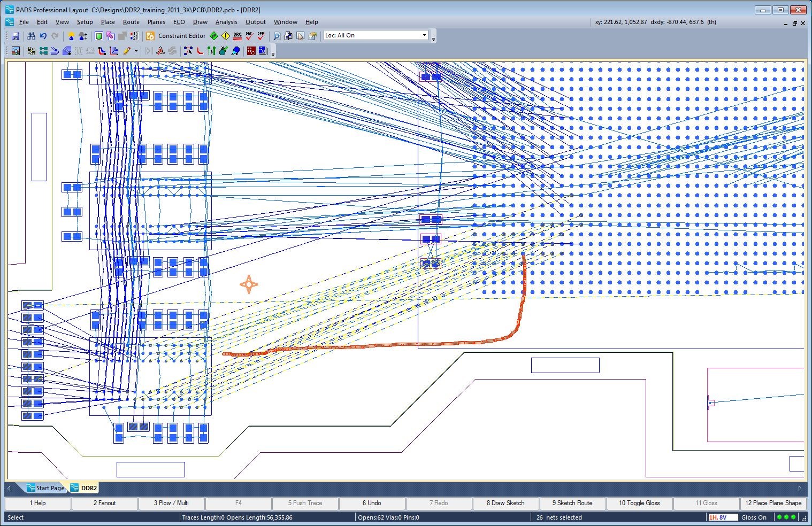This screenshot has height=526, width=812.
Task: Click the green display control icon
Action: coord(98,36)
